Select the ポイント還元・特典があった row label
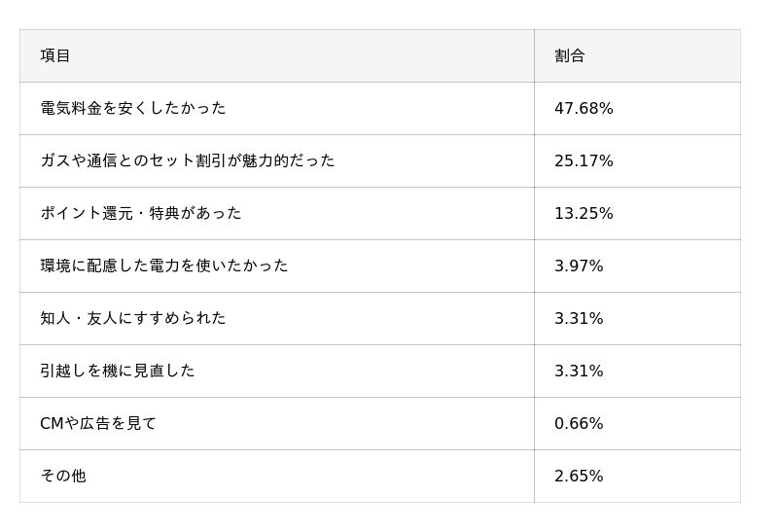778x532 pixels. point(140,213)
